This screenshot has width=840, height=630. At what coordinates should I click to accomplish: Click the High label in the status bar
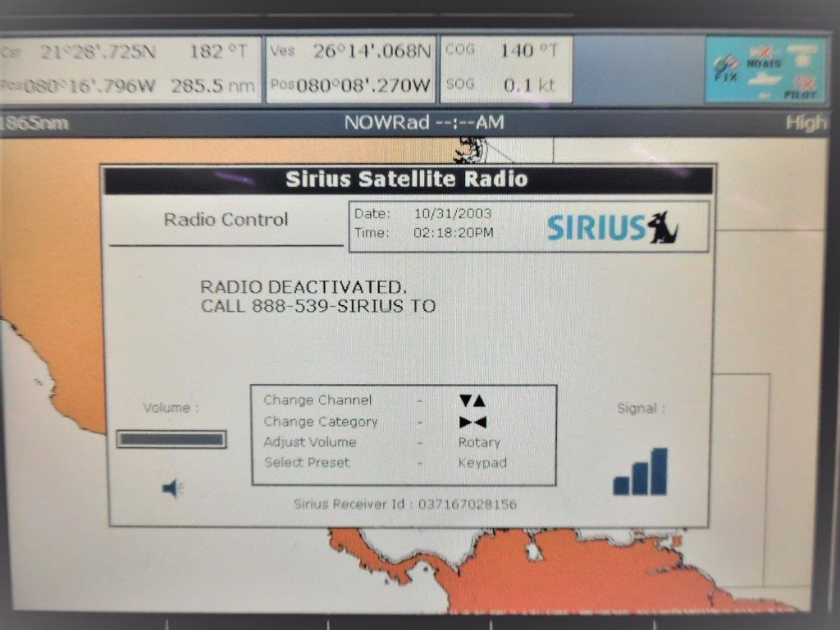806,123
